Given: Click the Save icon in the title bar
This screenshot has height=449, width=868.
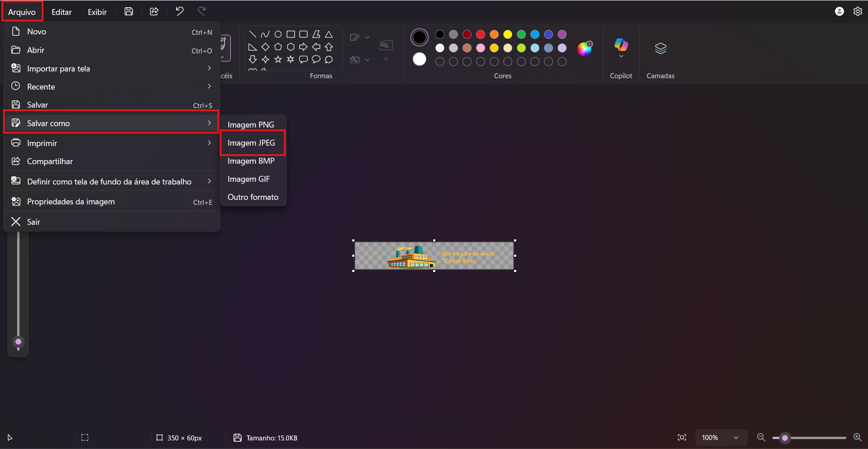Looking at the screenshot, I should pyautogui.click(x=129, y=12).
